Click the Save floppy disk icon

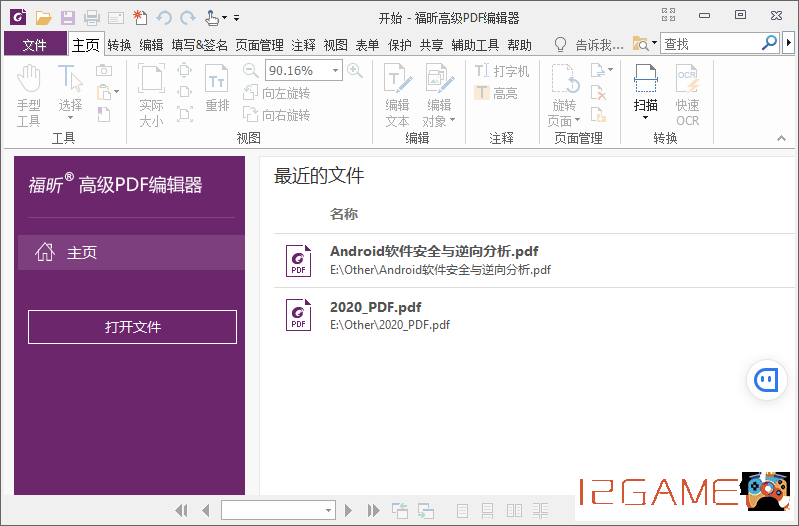coord(68,18)
